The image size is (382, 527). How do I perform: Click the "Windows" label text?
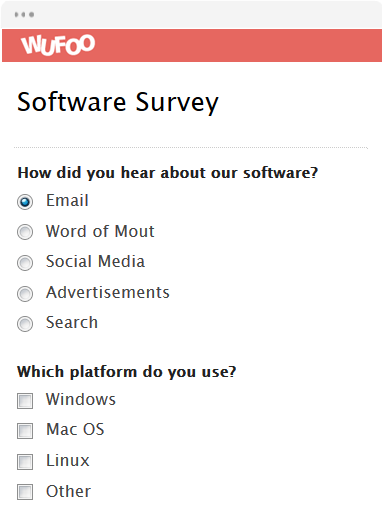(81, 399)
